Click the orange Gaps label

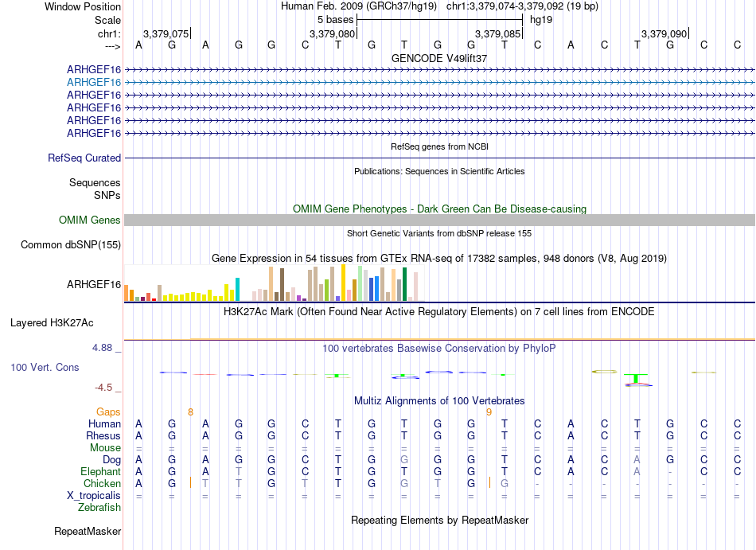[x=108, y=412]
